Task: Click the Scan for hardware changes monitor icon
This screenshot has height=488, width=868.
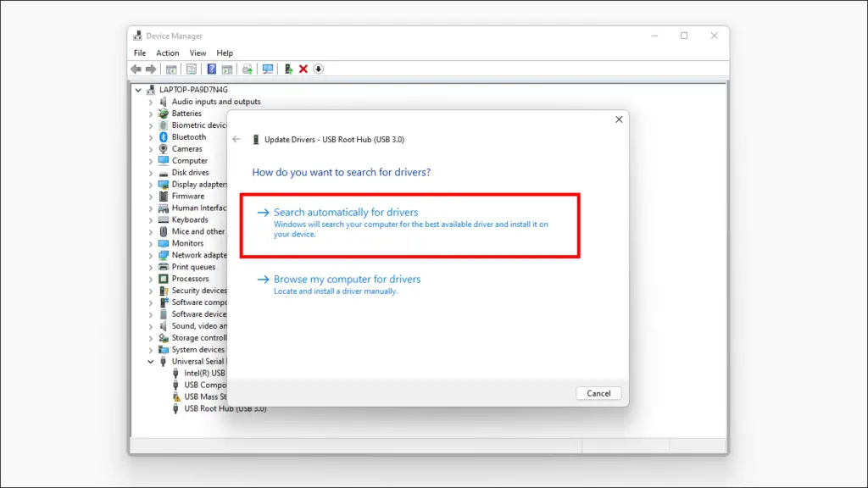Action: 268,69
